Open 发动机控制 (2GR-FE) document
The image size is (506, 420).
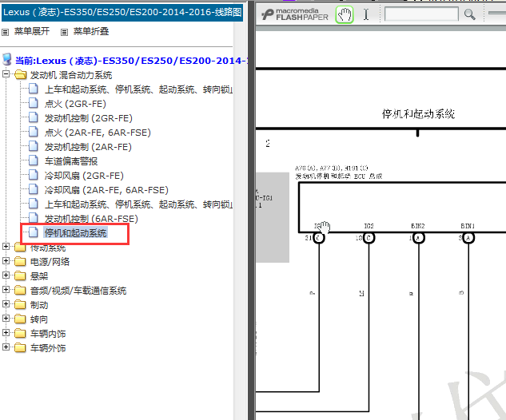89,118
